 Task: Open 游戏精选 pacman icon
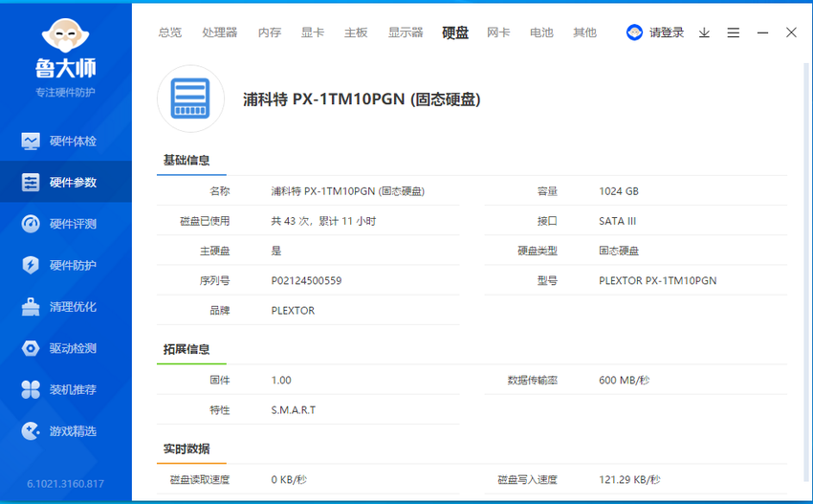[31, 431]
